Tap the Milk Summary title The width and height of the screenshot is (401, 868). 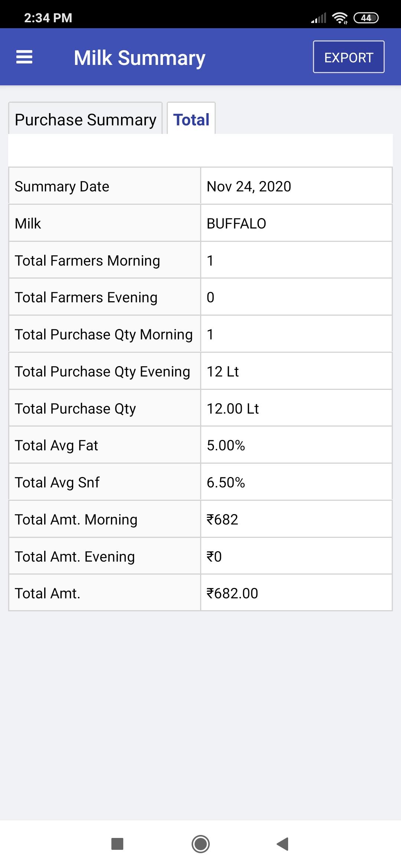click(x=140, y=58)
